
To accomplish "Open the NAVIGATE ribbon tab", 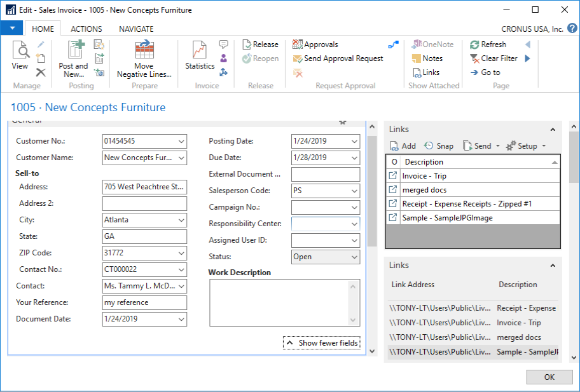I will (x=136, y=29).
